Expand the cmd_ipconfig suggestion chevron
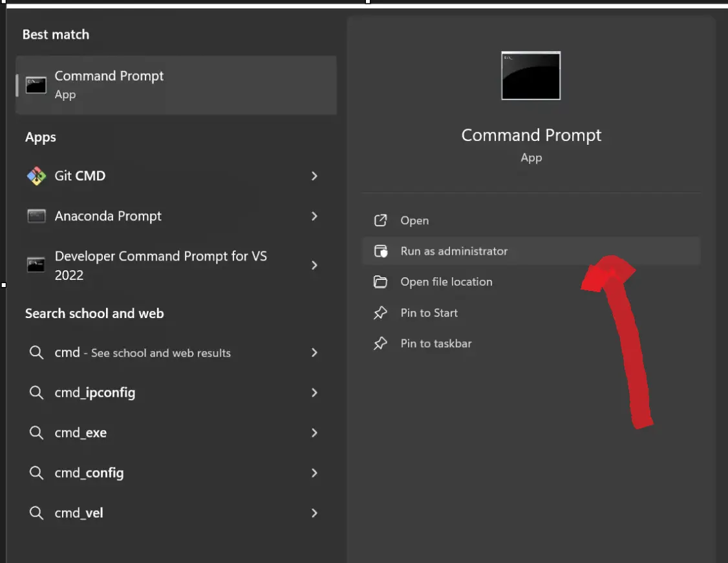The image size is (728, 563). click(x=314, y=392)
